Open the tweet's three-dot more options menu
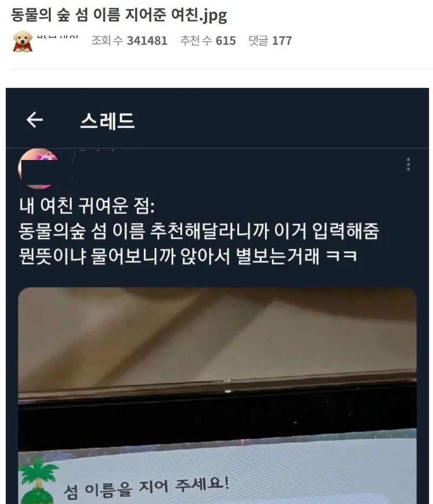Screen dimensions: 433x504 point(408,164)
